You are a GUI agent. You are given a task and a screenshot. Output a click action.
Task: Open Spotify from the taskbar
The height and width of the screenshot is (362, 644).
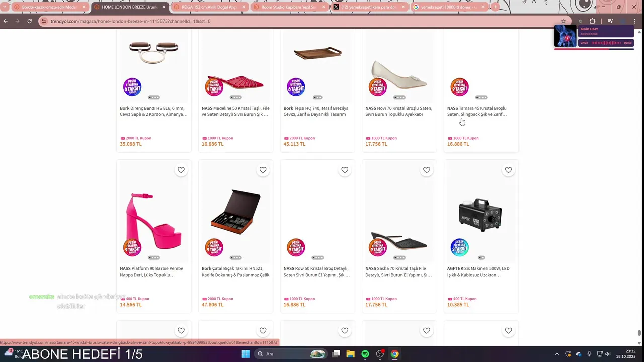[x=365, y=354]
